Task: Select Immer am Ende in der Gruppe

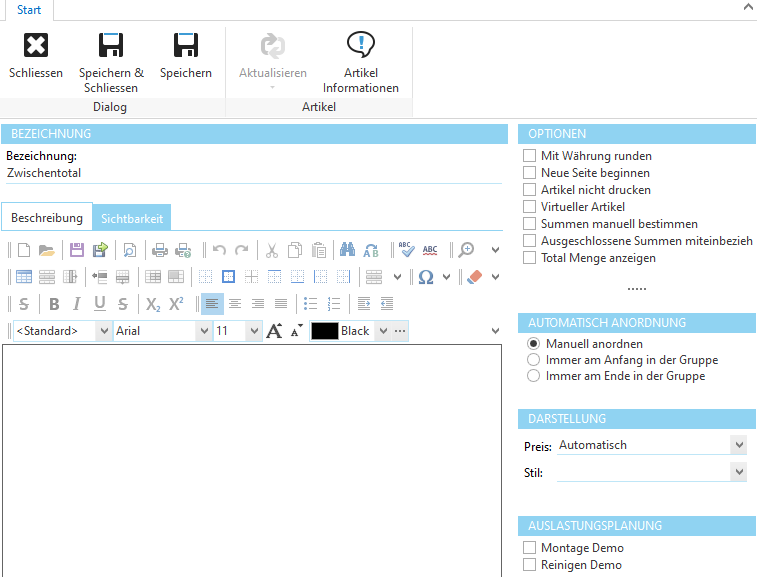Action: [534, 376]
